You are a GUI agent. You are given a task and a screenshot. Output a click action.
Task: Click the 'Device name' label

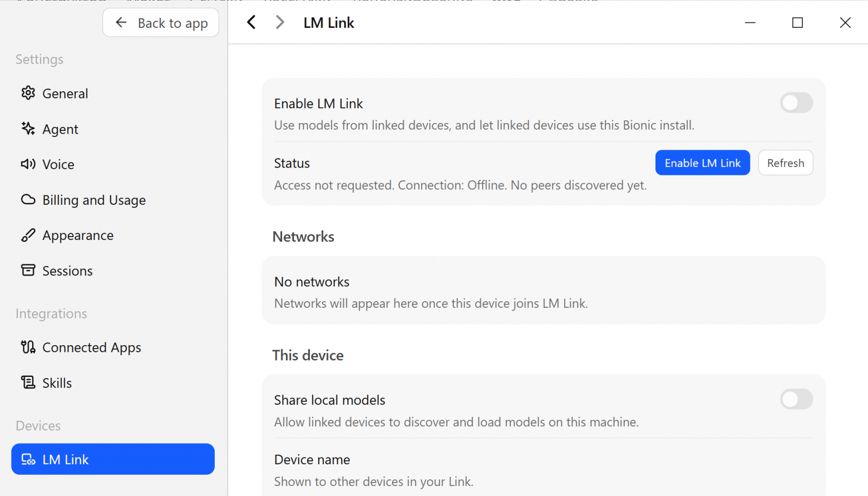coord(312,459)
